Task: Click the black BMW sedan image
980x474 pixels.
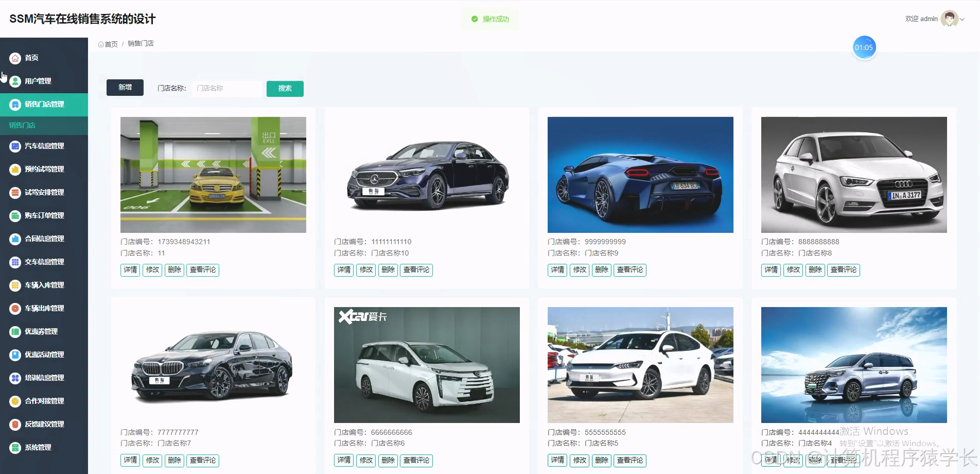Action: (x=213, y=365)
